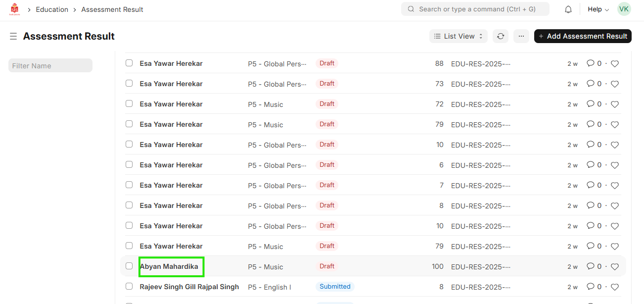This screenshot has height=304, width=644.
Task: Click the Assessment Result breadcrumb
Action: [x=112, y=9]
